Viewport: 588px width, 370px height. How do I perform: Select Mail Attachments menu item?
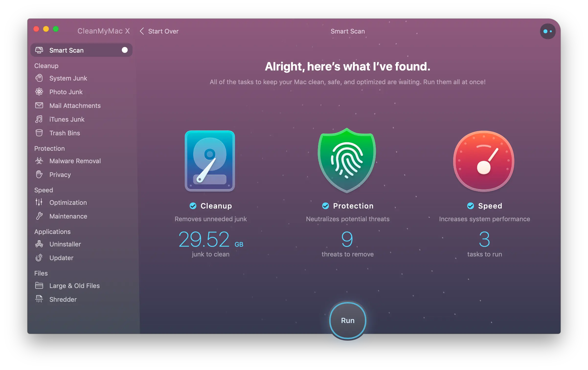pos(75,105)
